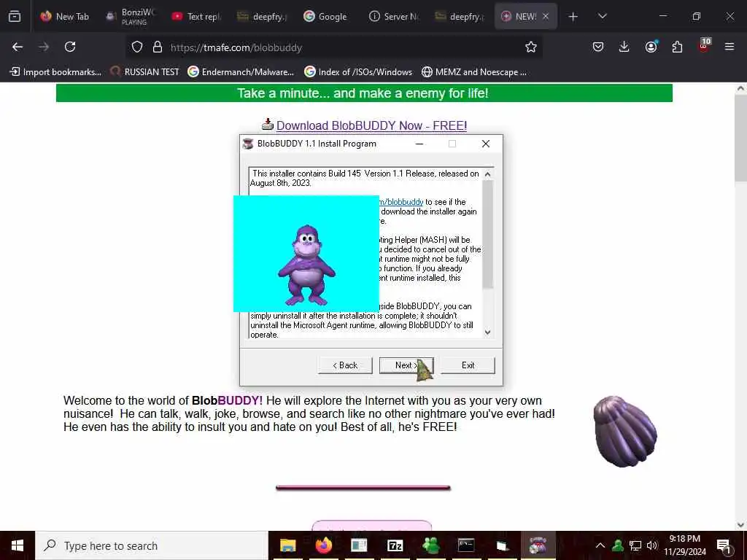
Task: Switch to the Server N tab
Action: [x=395, y=17]
